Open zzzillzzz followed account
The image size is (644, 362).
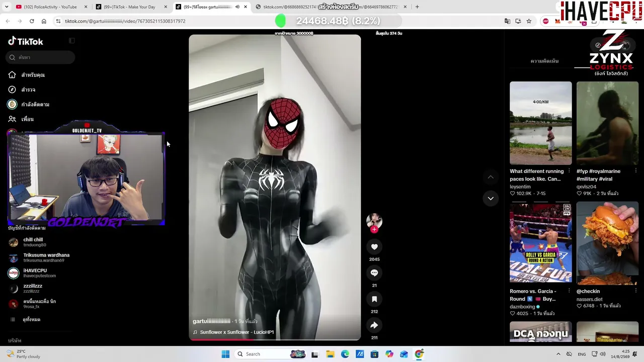point(26,288)
